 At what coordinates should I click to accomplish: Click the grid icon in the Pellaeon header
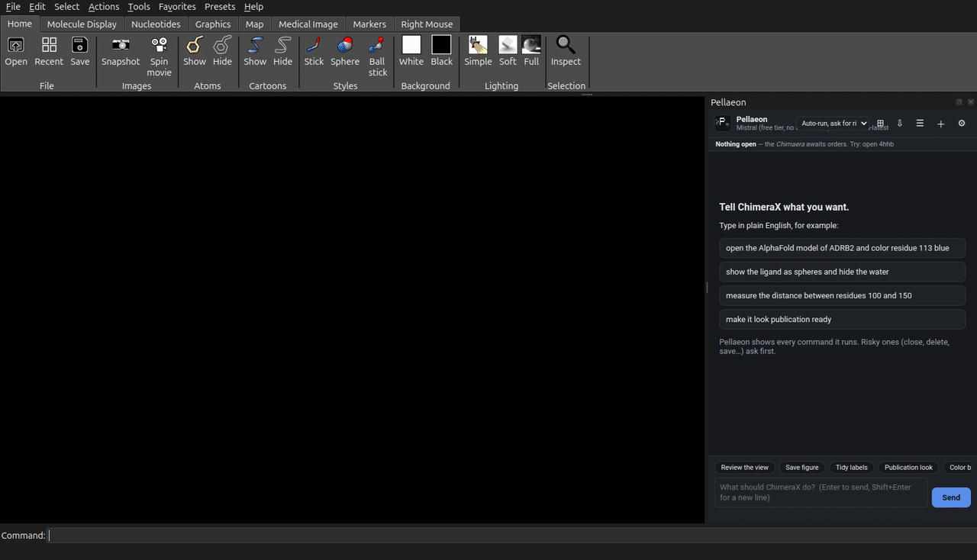[880, 124]
